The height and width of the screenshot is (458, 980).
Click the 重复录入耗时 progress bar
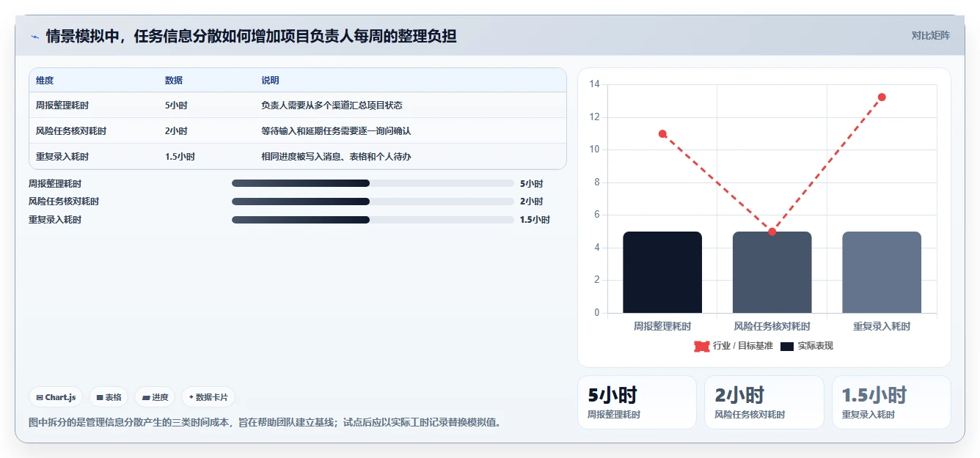coord(373,220)
